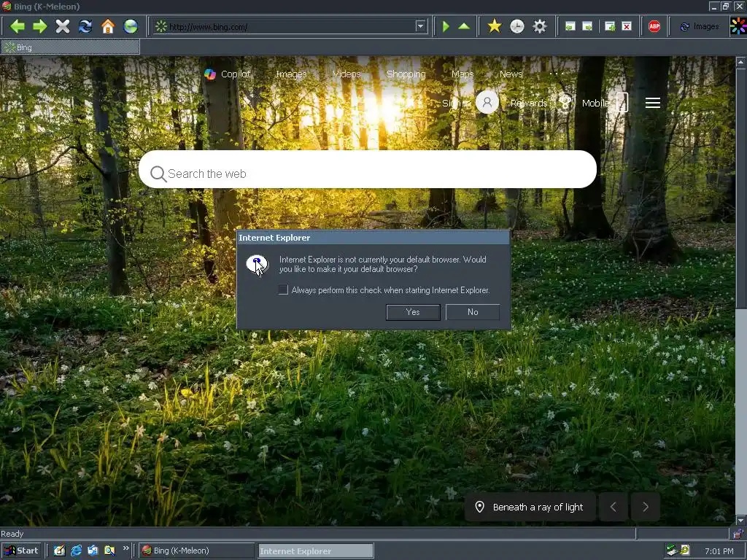Screen dimensions: 747x560
Task: Click the network tray icon
Action: [672, 551]
